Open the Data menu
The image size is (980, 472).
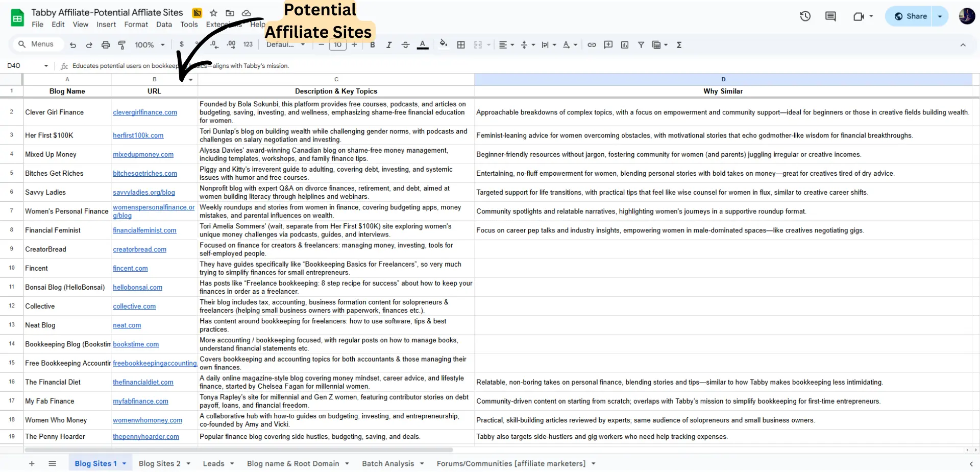pyautogui.click(x=163, y=24)
